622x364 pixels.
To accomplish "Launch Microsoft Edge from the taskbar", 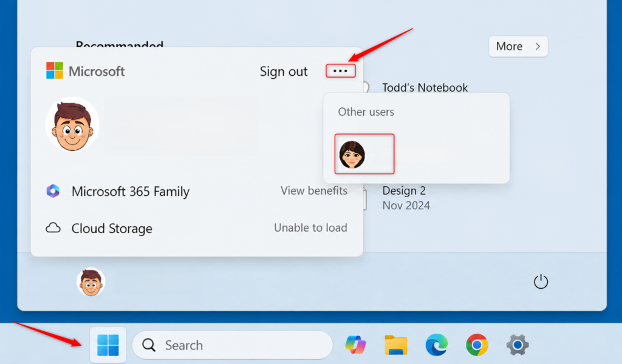I will click(436, 345).
